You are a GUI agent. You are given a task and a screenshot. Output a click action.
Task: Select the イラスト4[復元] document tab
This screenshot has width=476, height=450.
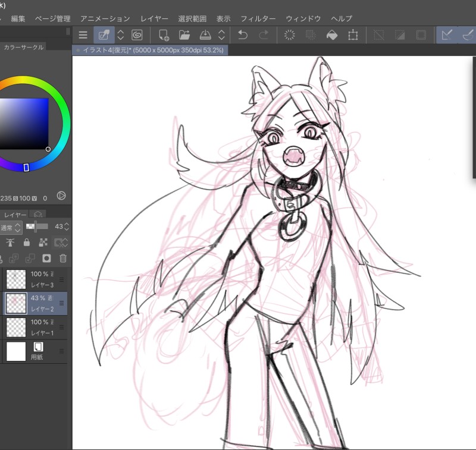pos(150,51)
